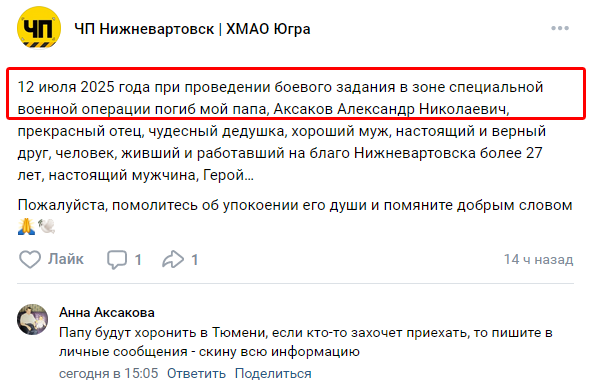Click the heart icon to like the post
The height and width of the screenshot is (389, 590).
30,259
